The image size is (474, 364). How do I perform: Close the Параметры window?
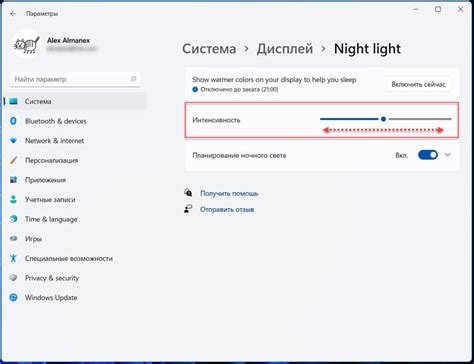click(x=460, y=9)
